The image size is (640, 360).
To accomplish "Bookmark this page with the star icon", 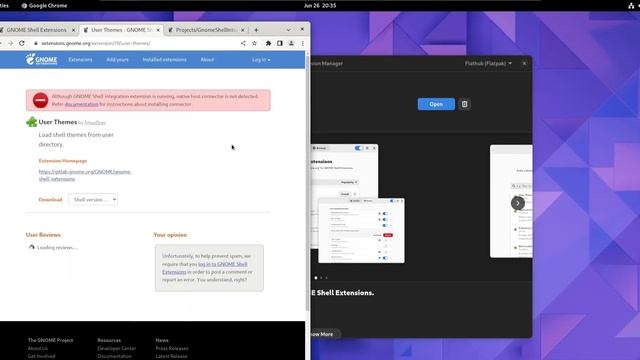I will click(255, 43).
